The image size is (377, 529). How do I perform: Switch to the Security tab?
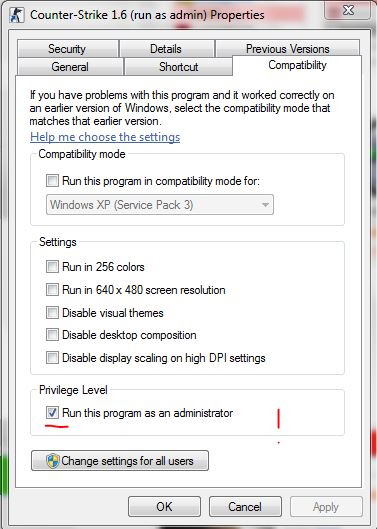68,49
